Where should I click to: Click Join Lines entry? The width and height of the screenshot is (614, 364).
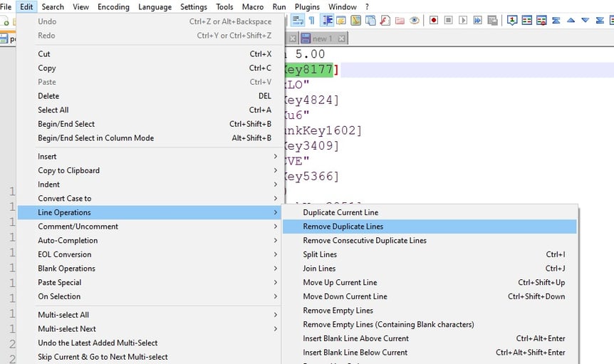(x=430, y=269)
